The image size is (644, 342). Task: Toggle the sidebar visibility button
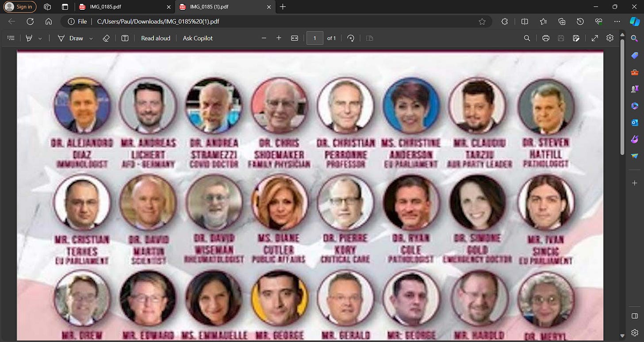(x=635, y=315)
